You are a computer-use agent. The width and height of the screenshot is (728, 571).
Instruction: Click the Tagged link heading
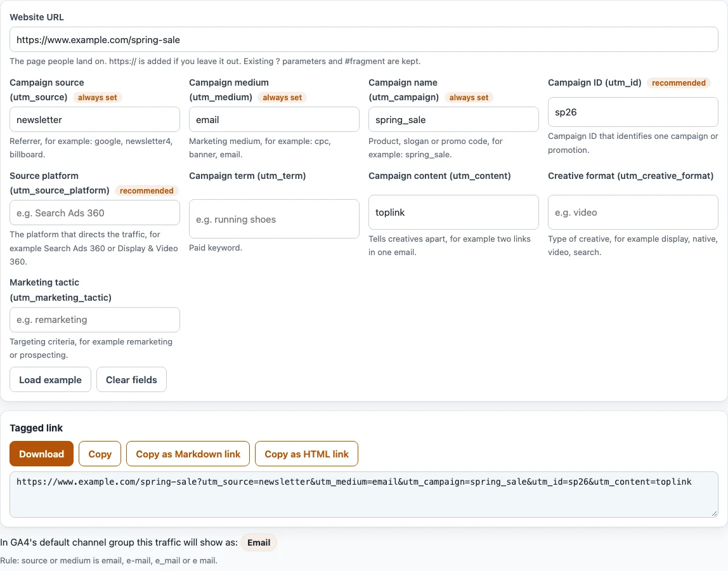point(36,428)
